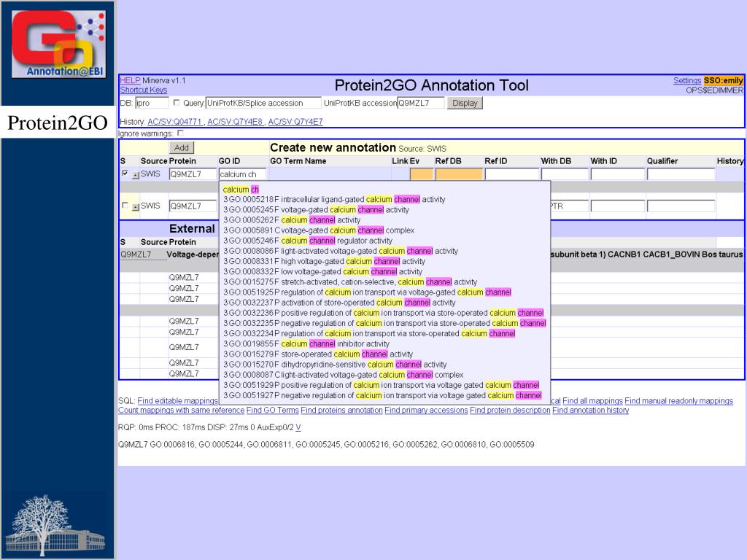Open 'Find proteins annotation' link
Image resolution: width=747 pixels, height=560 pixels.
click(341, 411)
